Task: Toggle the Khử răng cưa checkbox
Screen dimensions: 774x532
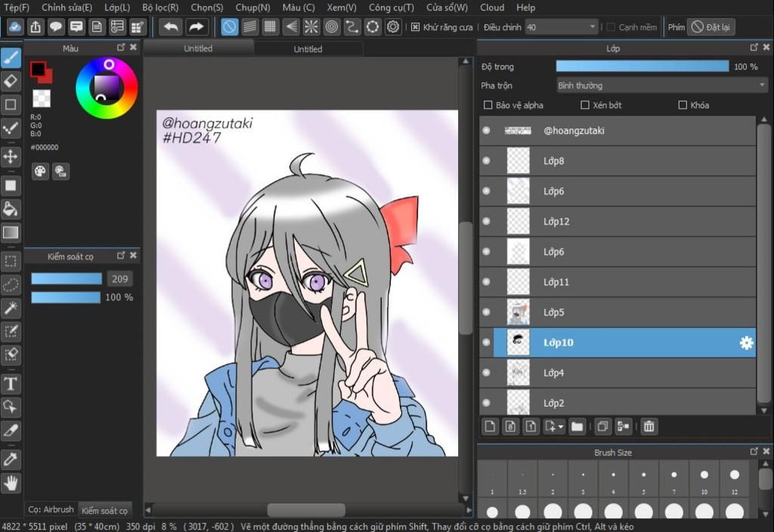Action: point(415,27)
